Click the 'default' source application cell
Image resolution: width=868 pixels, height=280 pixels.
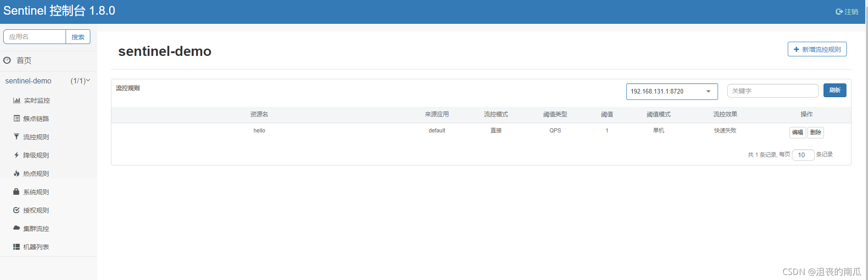[437, 131]
